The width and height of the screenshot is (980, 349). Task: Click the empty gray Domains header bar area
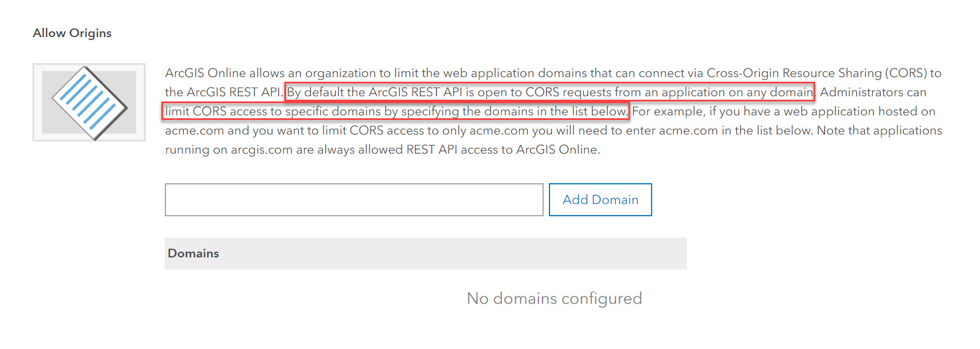click(464, 253)
